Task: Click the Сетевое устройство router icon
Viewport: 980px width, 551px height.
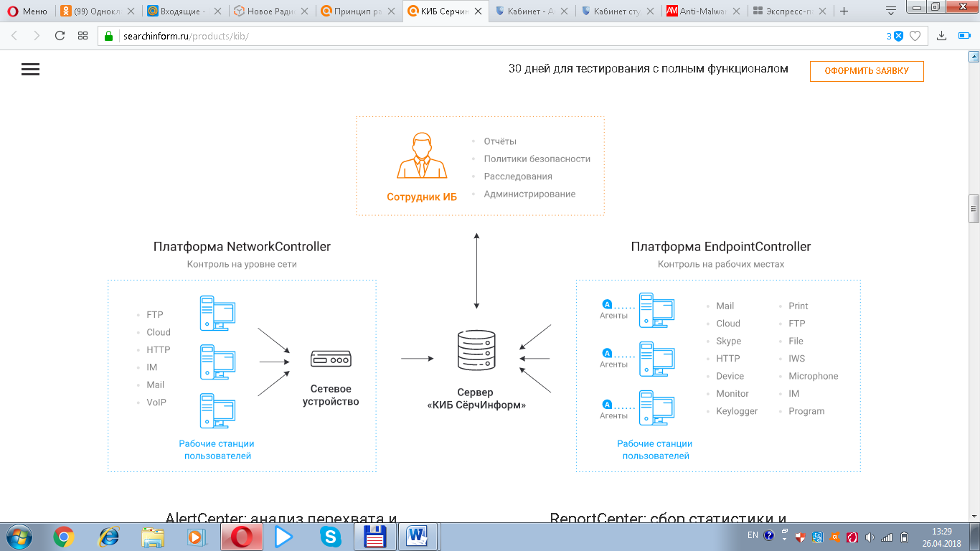Action: click(x=331, y=359)
